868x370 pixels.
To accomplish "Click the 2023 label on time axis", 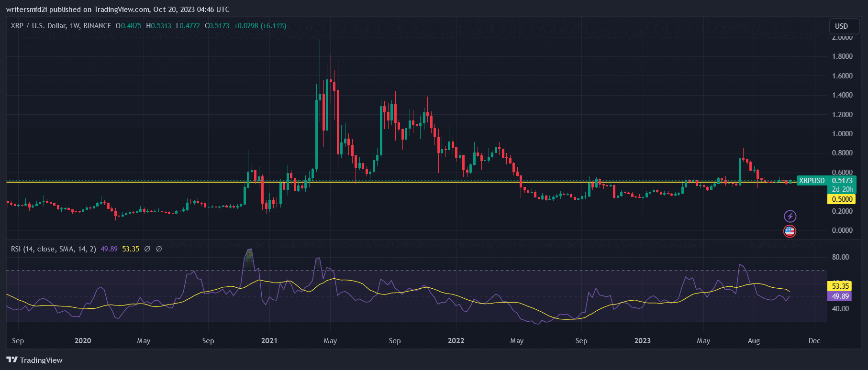I will [642, 341].
